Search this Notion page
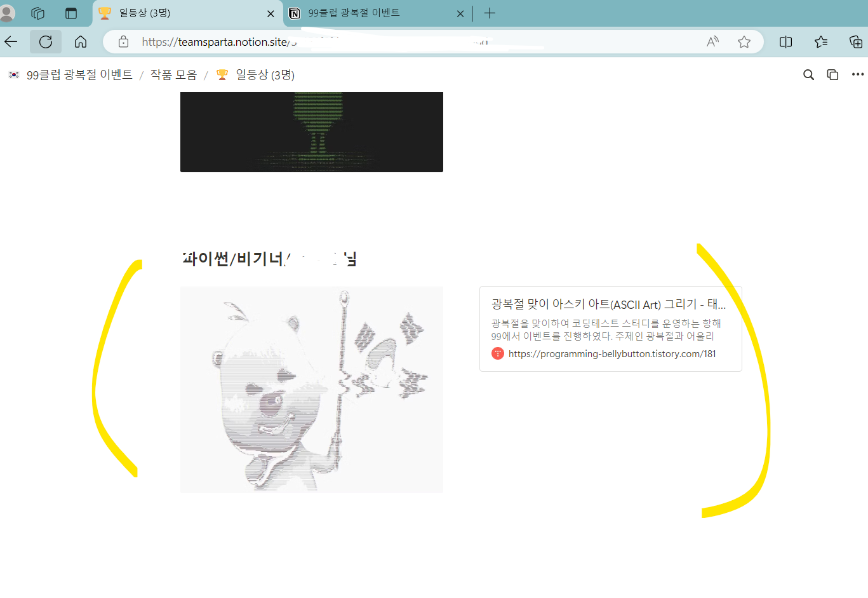 (x=808, y=75)
